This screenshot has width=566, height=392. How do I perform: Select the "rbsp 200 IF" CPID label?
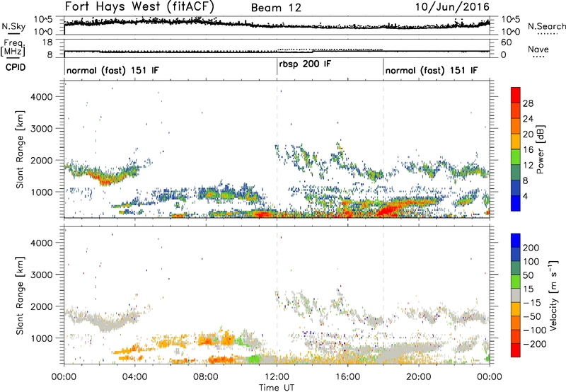[305, 64]
